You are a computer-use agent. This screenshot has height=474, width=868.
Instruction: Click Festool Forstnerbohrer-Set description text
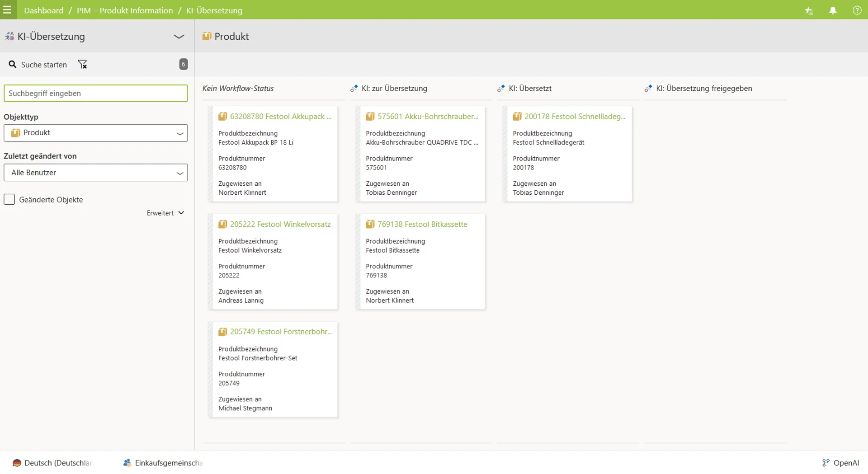tap(258, 358)
